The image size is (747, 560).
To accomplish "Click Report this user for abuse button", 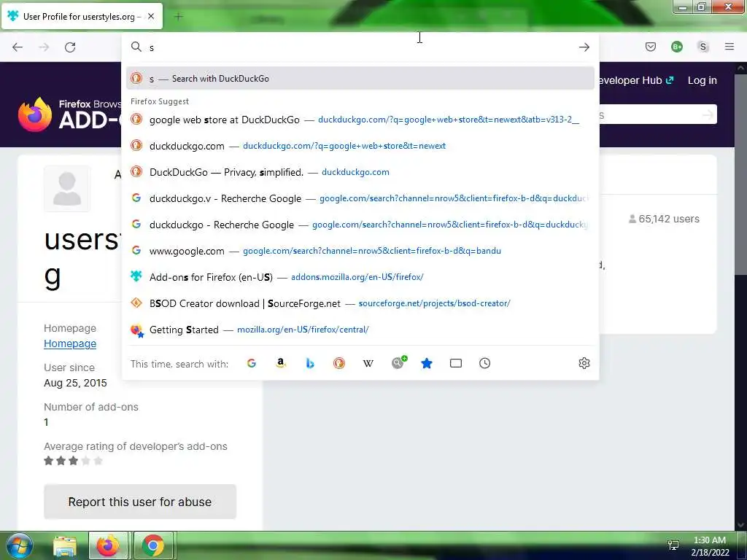I will tap(140, 502).
